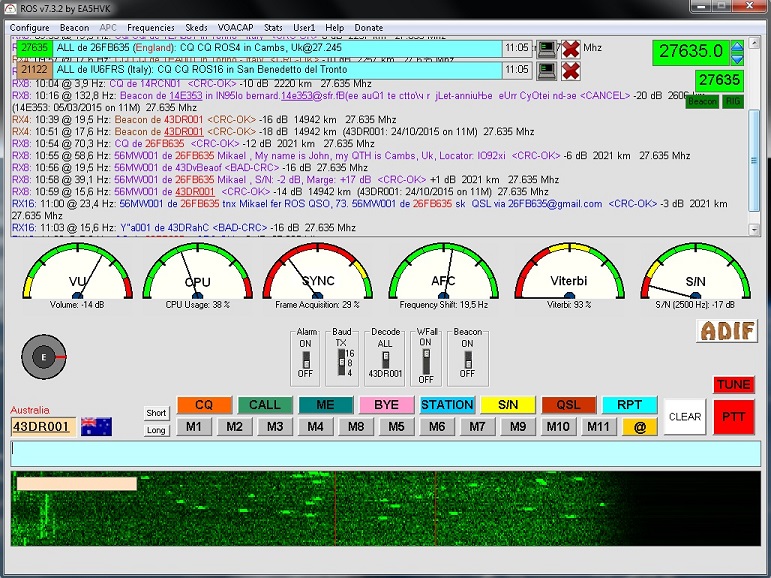Click the round compass bearing dial
Image resolution: width=771 pixels, height=578 pixels.
[44, 357]
